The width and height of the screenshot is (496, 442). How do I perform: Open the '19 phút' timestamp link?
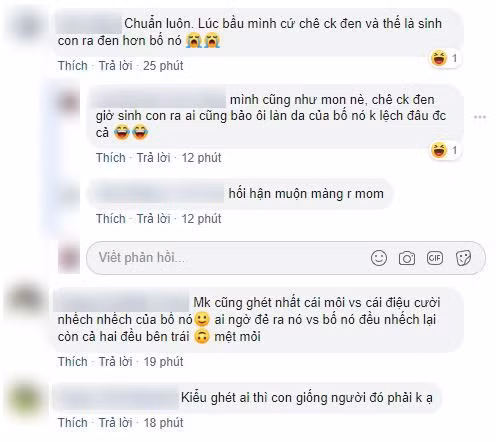coord(163,362)
